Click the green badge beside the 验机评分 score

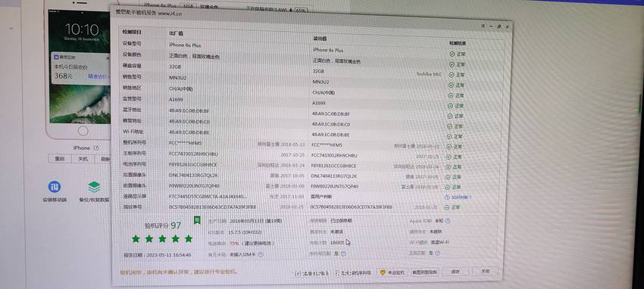point(197,221)
